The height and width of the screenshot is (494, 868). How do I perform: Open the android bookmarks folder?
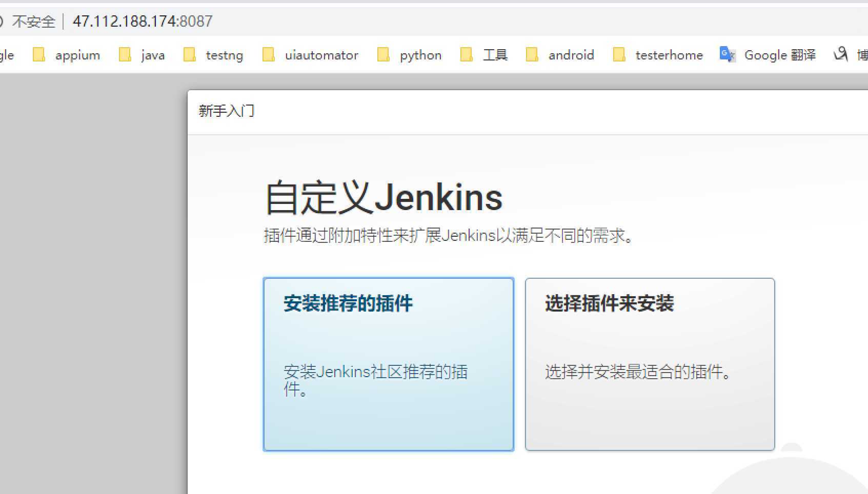click(560, 55)
